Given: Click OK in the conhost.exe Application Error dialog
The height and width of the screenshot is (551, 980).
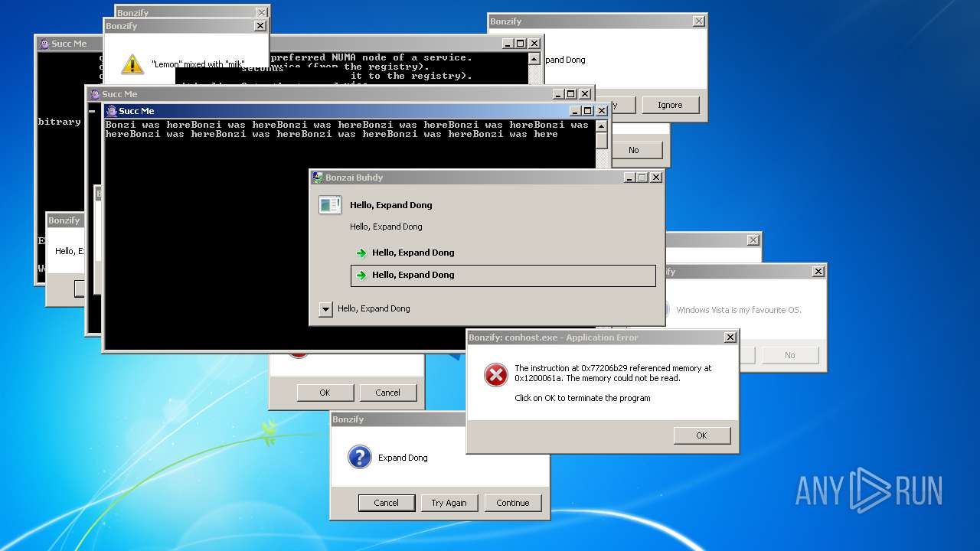Looking at the screenshot, I should click(701, 435).
